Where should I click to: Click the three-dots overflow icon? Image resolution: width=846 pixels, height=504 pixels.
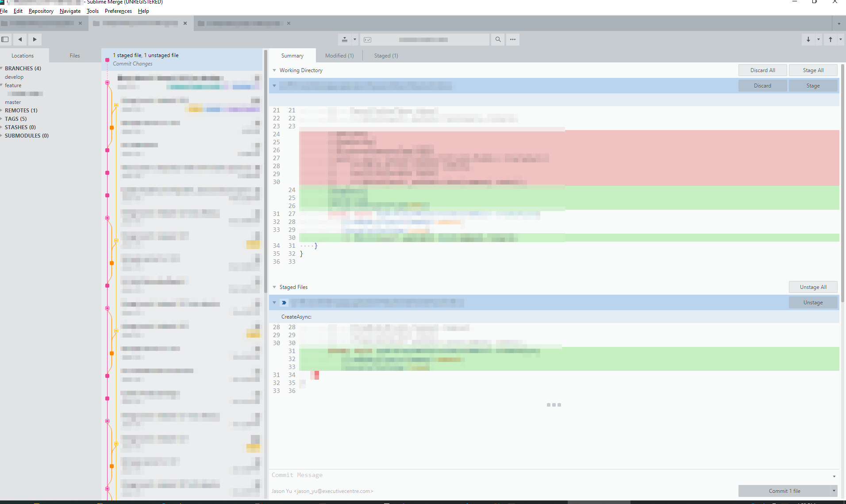(512, 39)
